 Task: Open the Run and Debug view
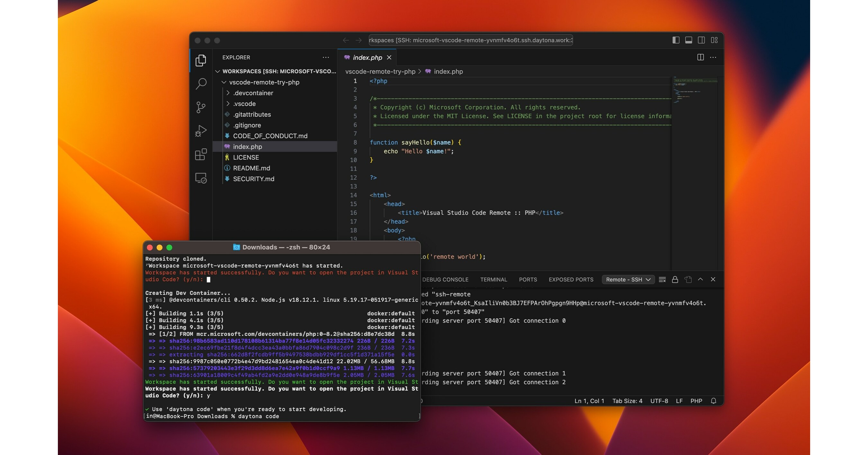click(x=201, y=131)
